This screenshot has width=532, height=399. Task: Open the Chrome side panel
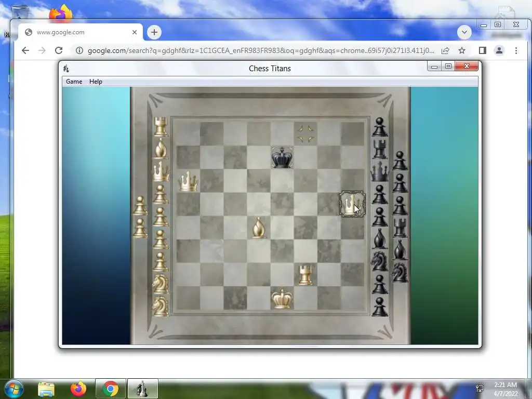point(483,50)
